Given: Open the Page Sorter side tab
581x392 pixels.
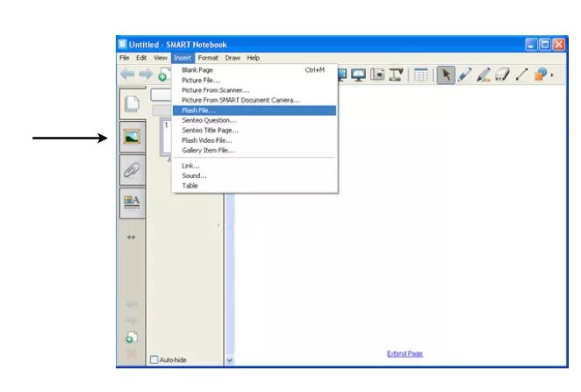Looking at the screenshot, I should click(133, 103).
